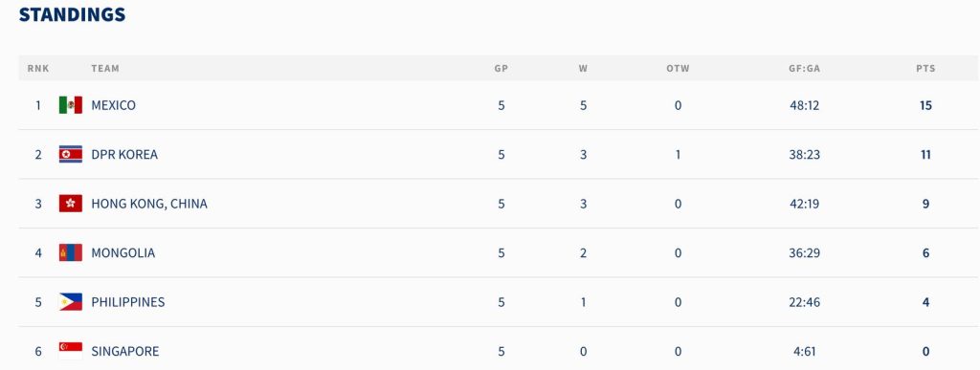Click Mexico's 15 points value
980x370 pixels.
[925, 105]
